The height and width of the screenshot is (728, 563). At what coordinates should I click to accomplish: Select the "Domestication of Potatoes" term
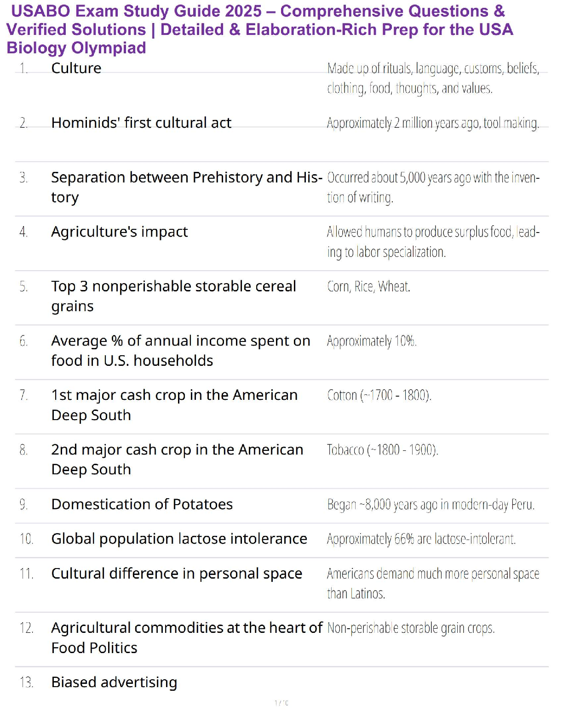pos(142,504)
